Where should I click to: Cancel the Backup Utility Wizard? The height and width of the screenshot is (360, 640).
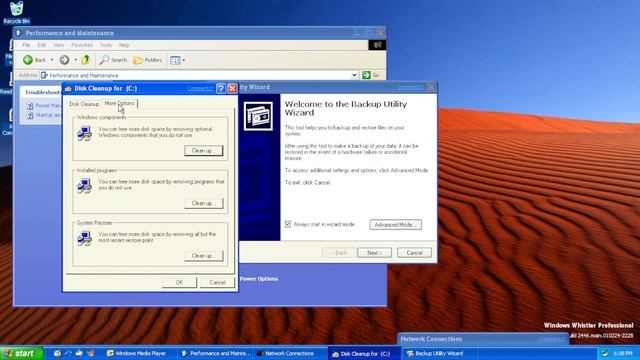click(x=414, y=253)
